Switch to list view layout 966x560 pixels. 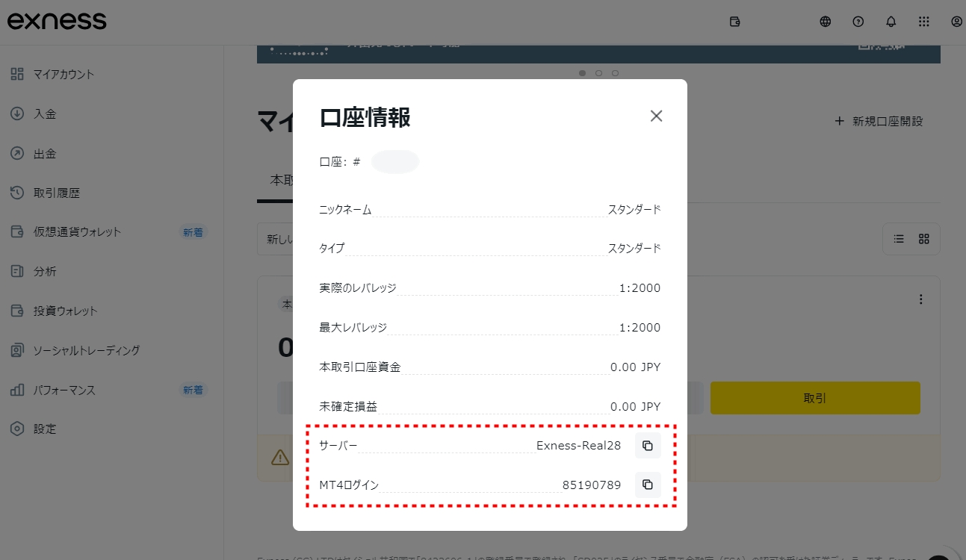(899, 239)
